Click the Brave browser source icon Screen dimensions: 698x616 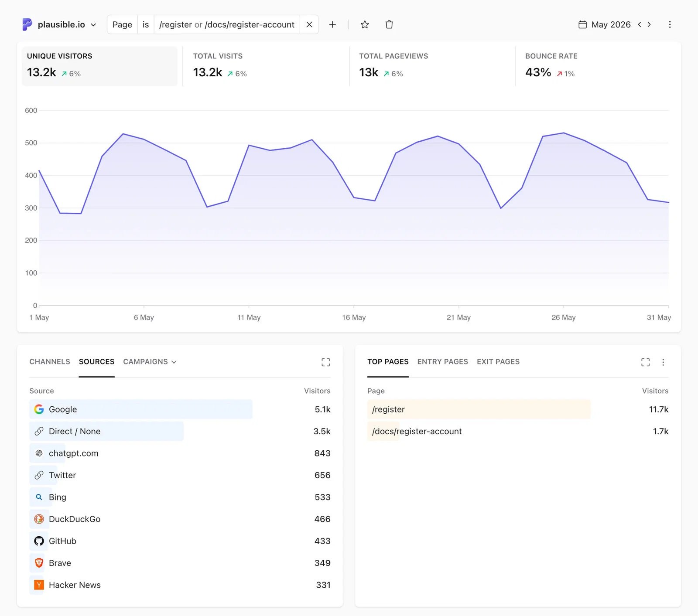click(39, 563)
